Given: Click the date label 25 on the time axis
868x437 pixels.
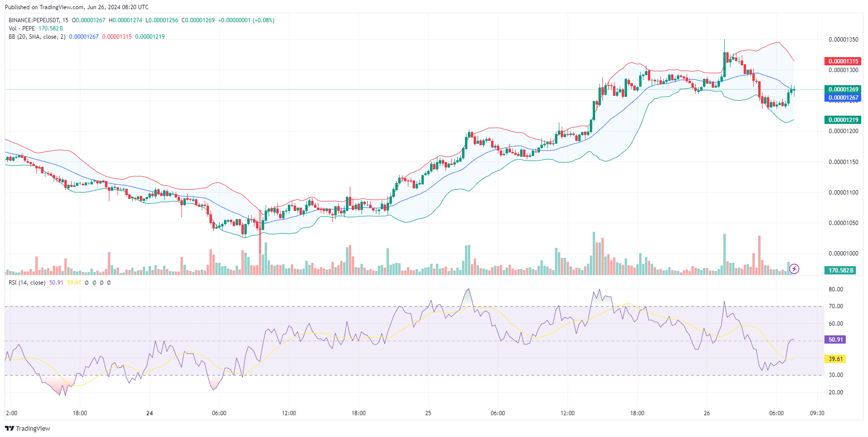Looking at the screenshot, I should tap(428, 413).
